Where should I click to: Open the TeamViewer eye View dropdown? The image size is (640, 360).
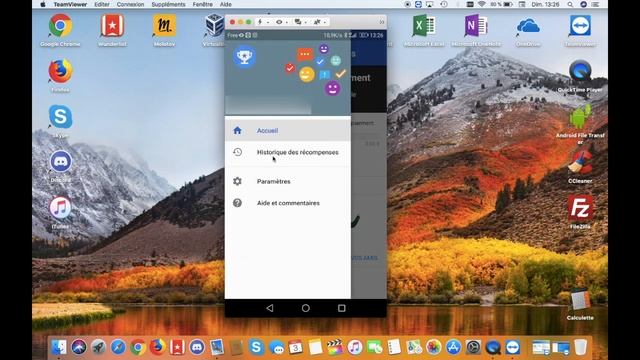[x=281, y=22]
